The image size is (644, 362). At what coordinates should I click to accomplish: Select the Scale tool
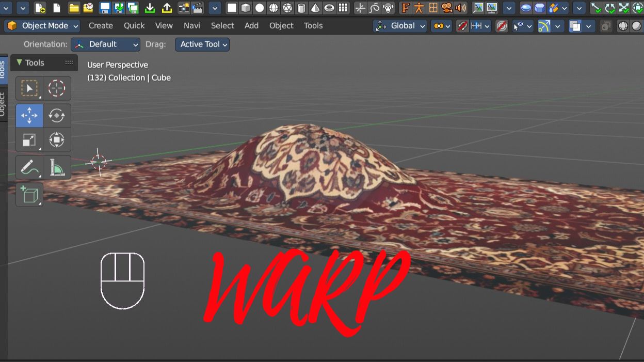pyautogui.click(x=29, y=139)
